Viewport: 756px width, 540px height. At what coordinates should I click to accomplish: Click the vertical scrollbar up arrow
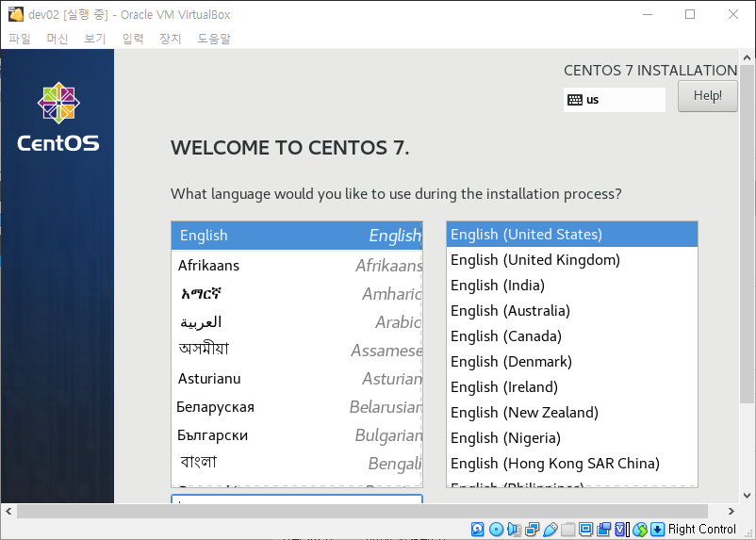tap(747, 57)
